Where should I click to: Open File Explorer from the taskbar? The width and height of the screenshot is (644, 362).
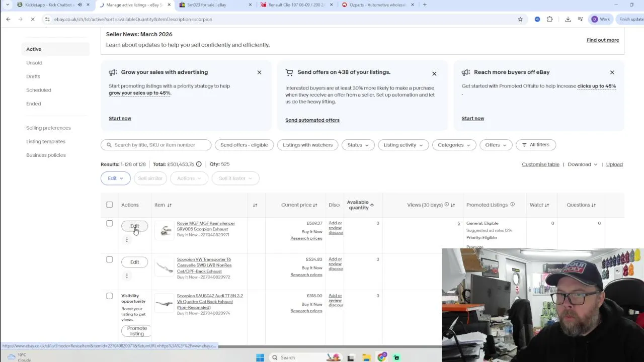coord(367,357)
